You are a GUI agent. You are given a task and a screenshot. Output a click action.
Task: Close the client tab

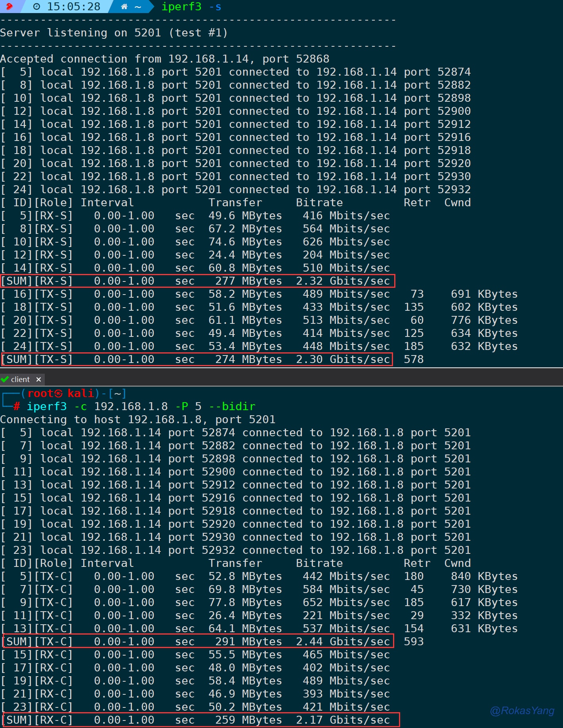(38, 379)
